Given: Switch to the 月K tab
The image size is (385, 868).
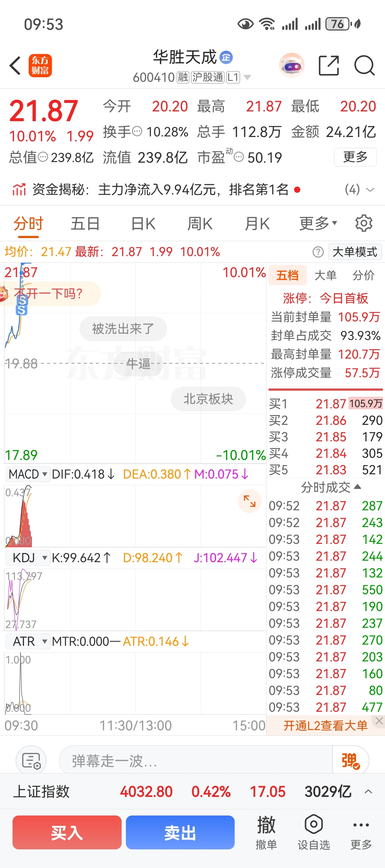Looking at the screenshot, I should point(257,223).
